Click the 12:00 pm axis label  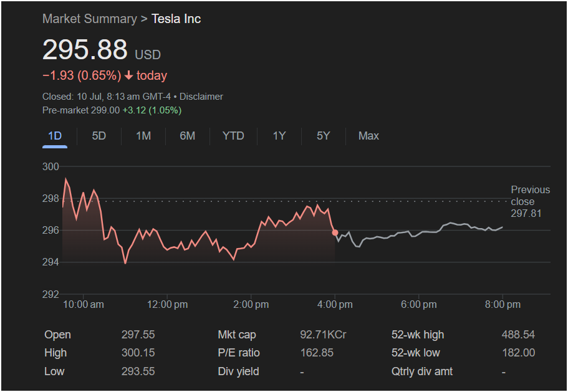click(x=167, y=305)
